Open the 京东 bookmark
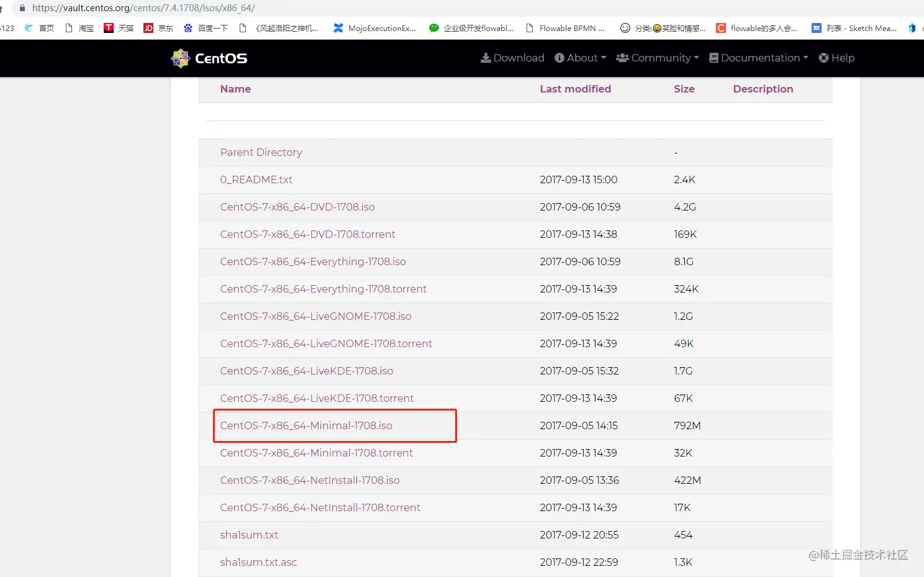 click(158, 28)
